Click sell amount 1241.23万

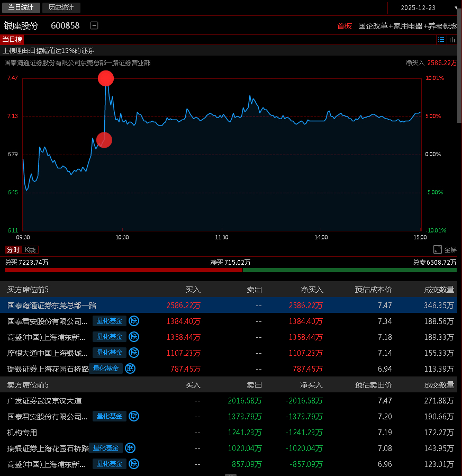point(244,432)
